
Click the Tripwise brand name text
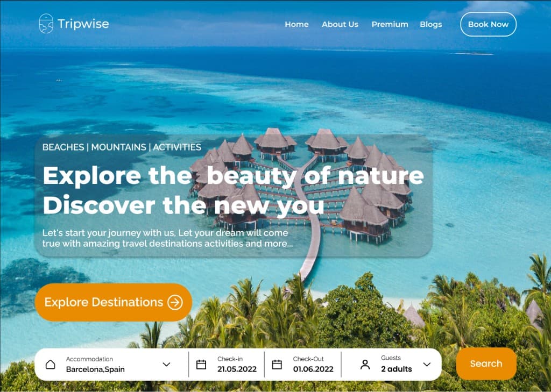click(x=83, y=24)
